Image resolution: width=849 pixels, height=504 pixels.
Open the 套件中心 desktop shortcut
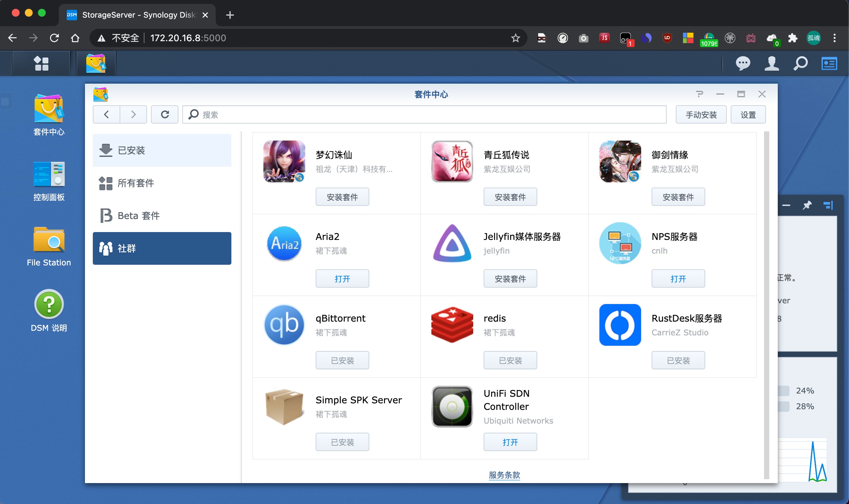[49, 115]
